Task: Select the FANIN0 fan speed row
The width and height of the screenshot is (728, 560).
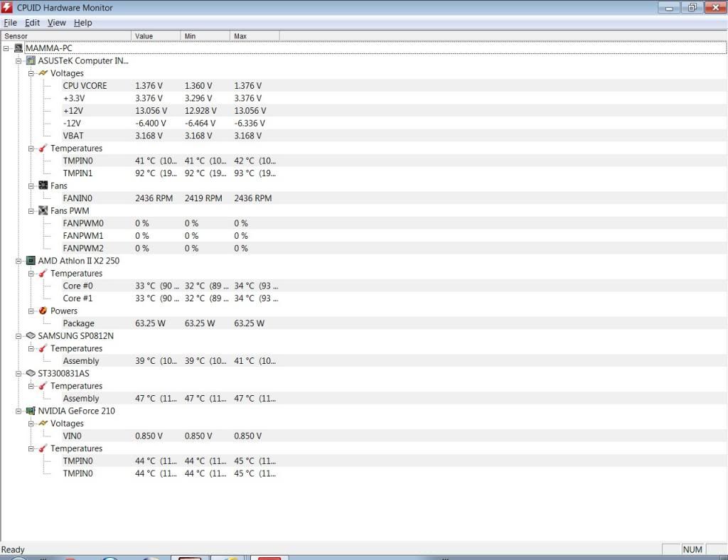Action: (x=77, y=198)
